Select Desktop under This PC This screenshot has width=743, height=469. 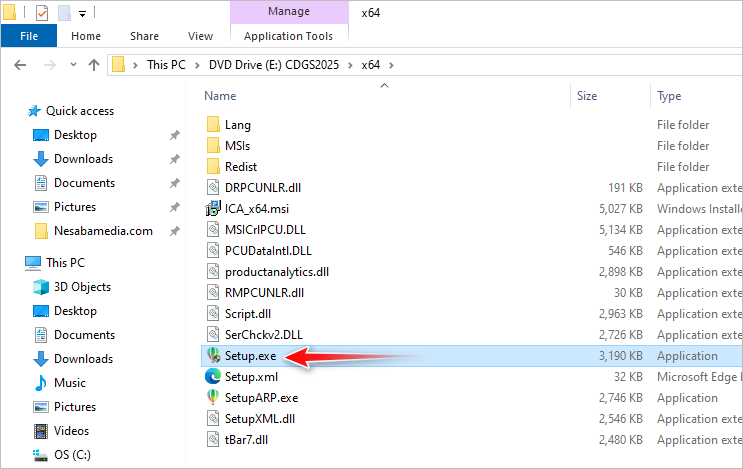coord(75,311)
